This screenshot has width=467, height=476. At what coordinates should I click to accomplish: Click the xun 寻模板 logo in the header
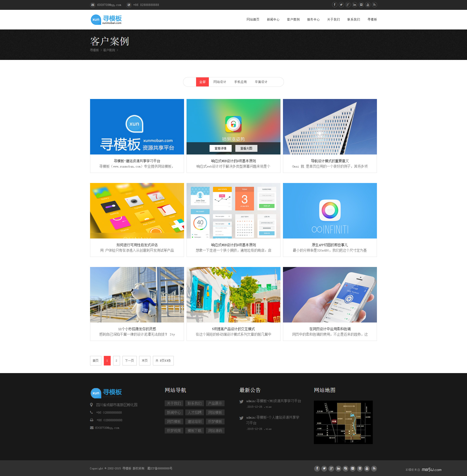[x=106, y=20]
